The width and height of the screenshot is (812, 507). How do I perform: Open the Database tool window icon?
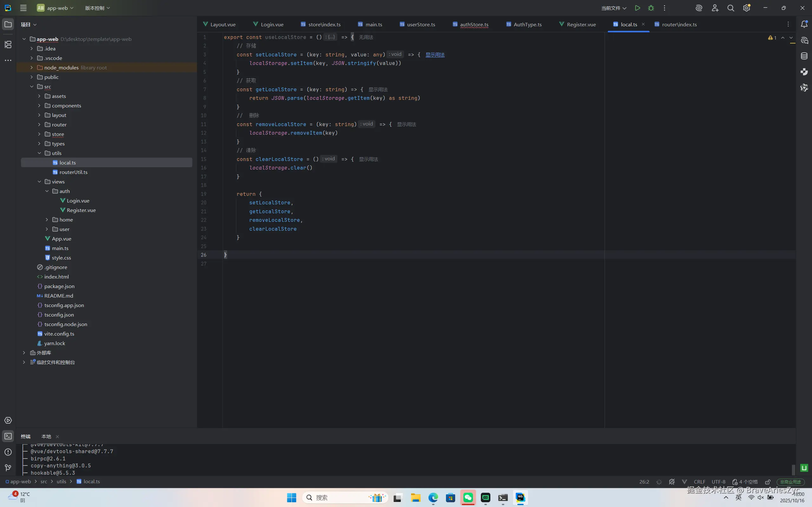click(804, 56)
